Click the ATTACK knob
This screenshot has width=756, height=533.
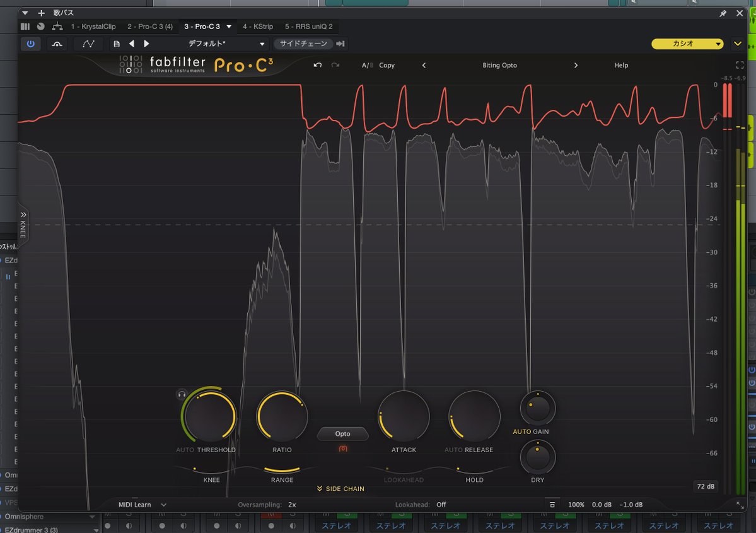pyautogui.click(x=404, y=417)
